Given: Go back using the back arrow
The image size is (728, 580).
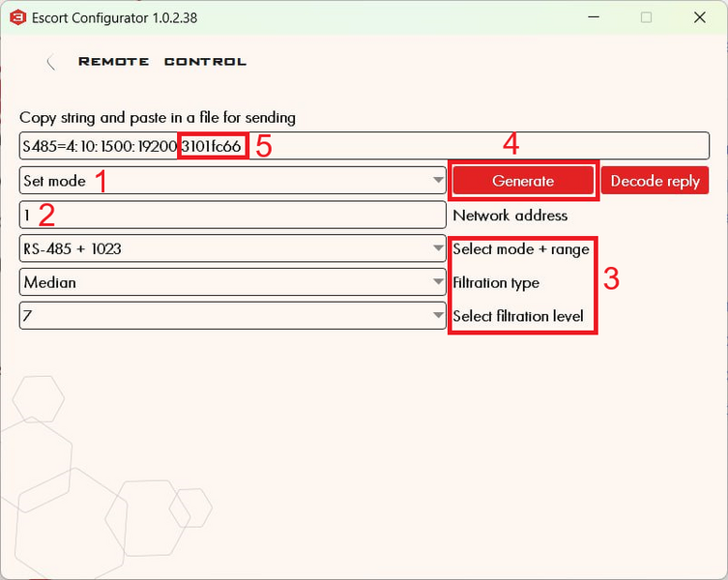Looking at the screenshot, I should click(x=51, y=62).
